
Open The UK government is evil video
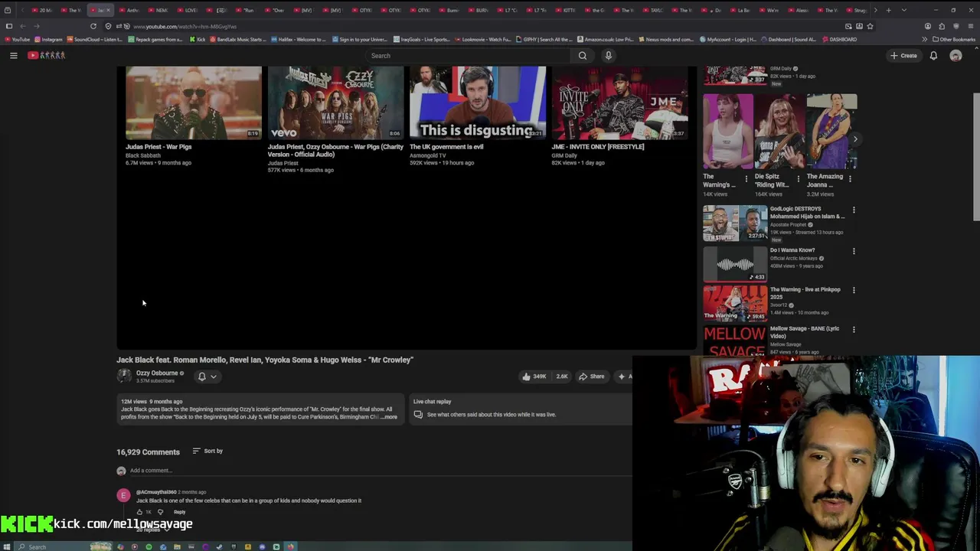tap(478, 103)
